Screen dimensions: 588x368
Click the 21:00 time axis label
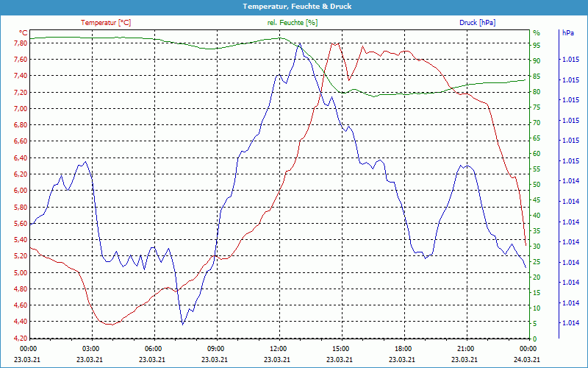point(466,348)
